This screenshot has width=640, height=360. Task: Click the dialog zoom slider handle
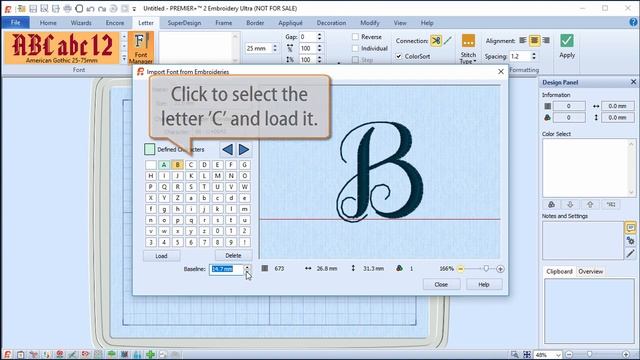tap(486, 269)
